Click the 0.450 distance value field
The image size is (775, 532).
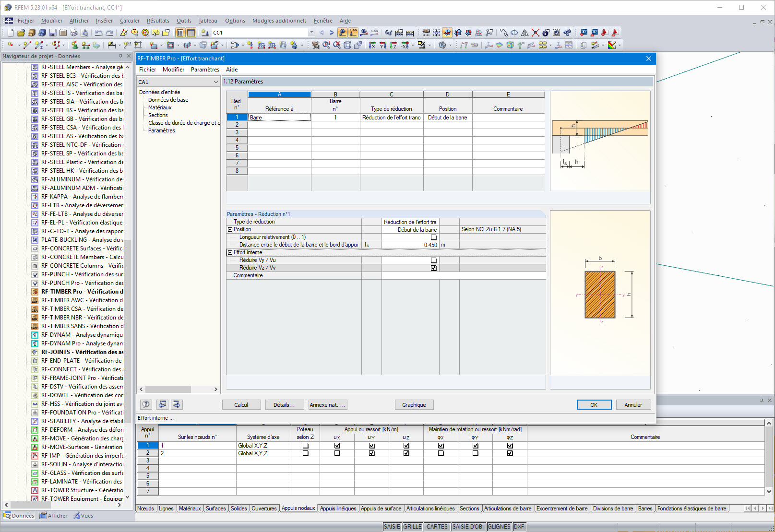pos(410,245)
